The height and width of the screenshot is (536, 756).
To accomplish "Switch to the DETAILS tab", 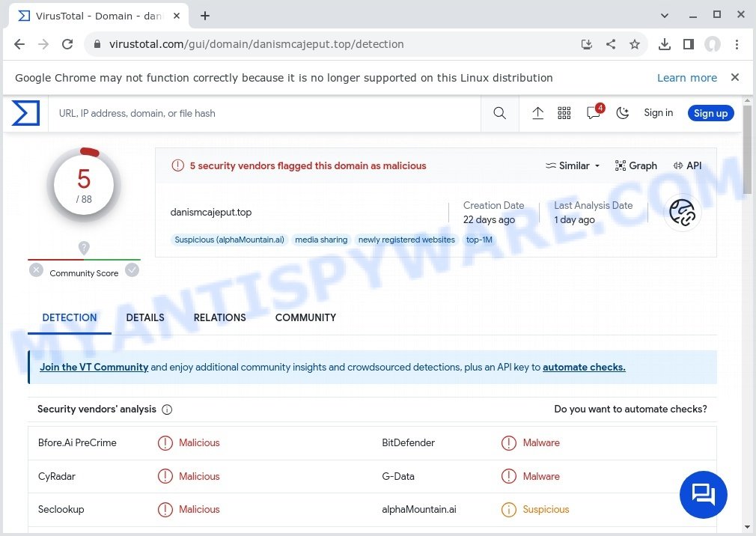I will 145,317.
